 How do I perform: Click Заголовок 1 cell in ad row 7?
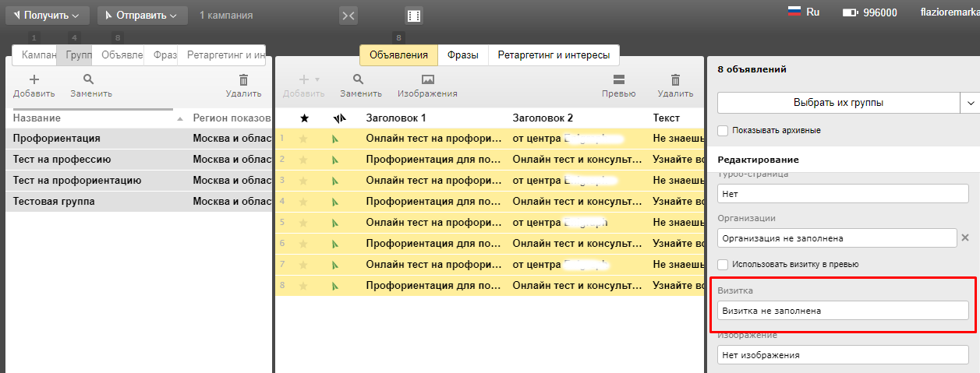(x=434, y=265)
